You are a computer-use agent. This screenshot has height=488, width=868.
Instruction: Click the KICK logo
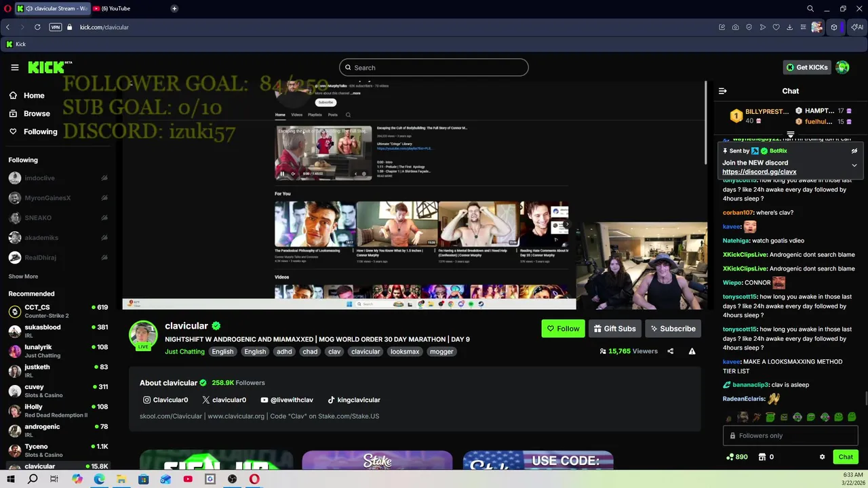[x=50, y=67]
